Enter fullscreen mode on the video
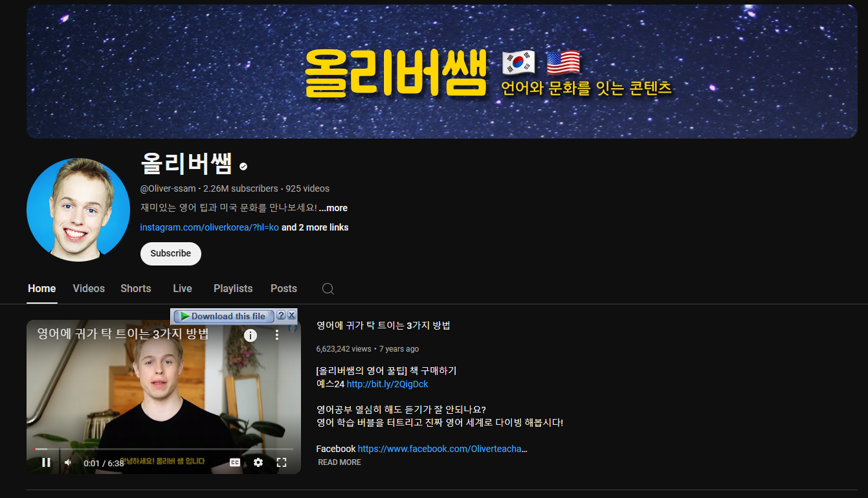This screenshot has width=868, height=498. [x=282, y=462]
